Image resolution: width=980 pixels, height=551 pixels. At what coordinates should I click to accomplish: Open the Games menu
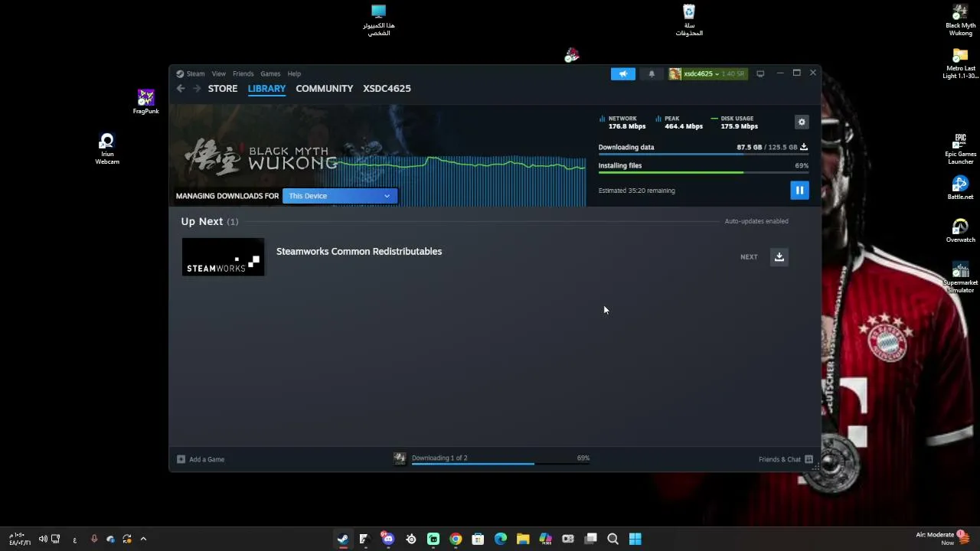[270, 73]
